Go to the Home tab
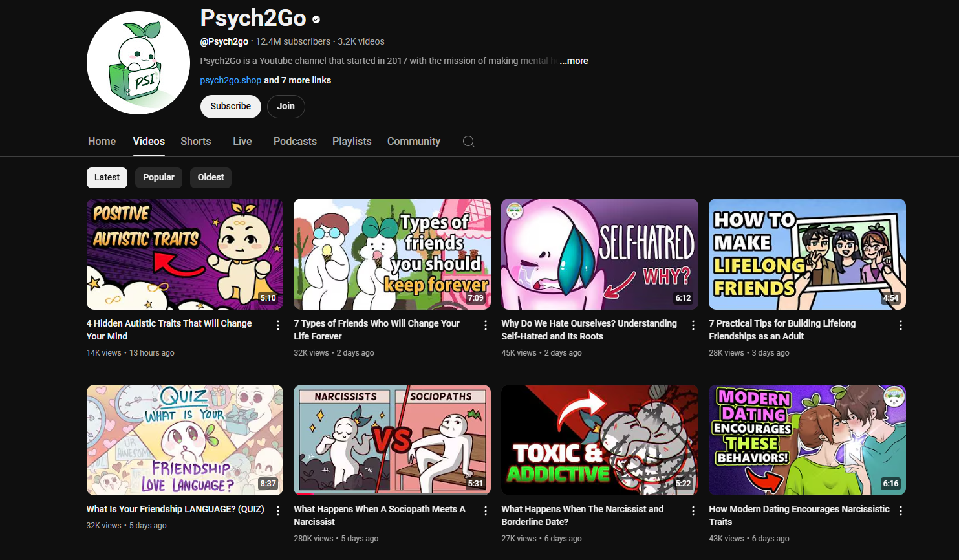 [x=102, y=141]
